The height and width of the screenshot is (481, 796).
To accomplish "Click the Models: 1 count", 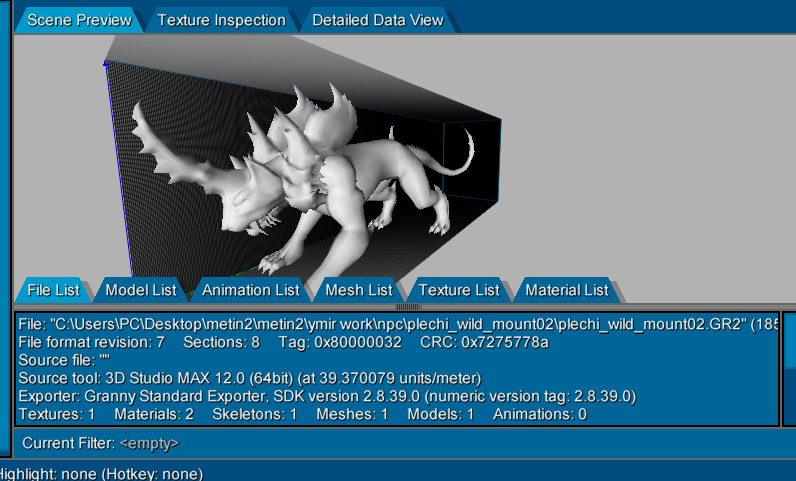I will (x=440, y=414).
